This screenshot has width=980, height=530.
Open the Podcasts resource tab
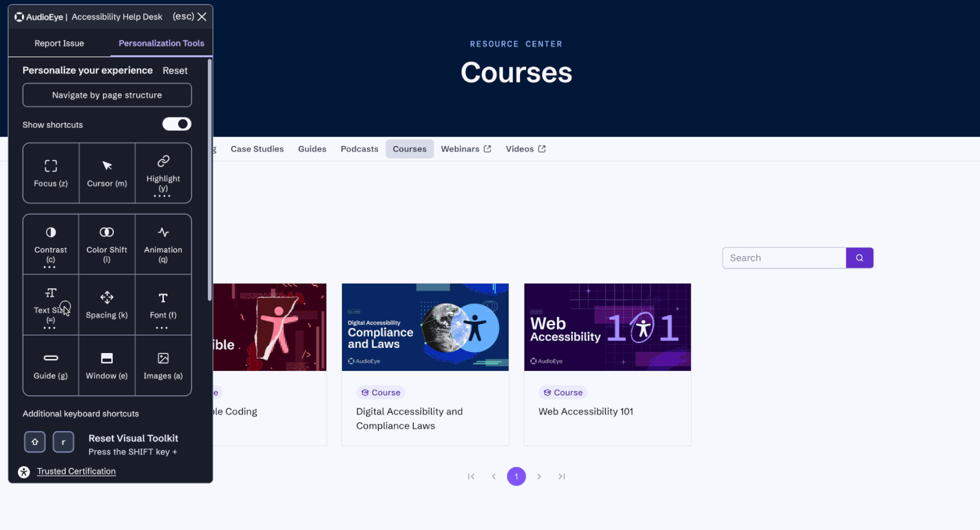tap(359, 149)
